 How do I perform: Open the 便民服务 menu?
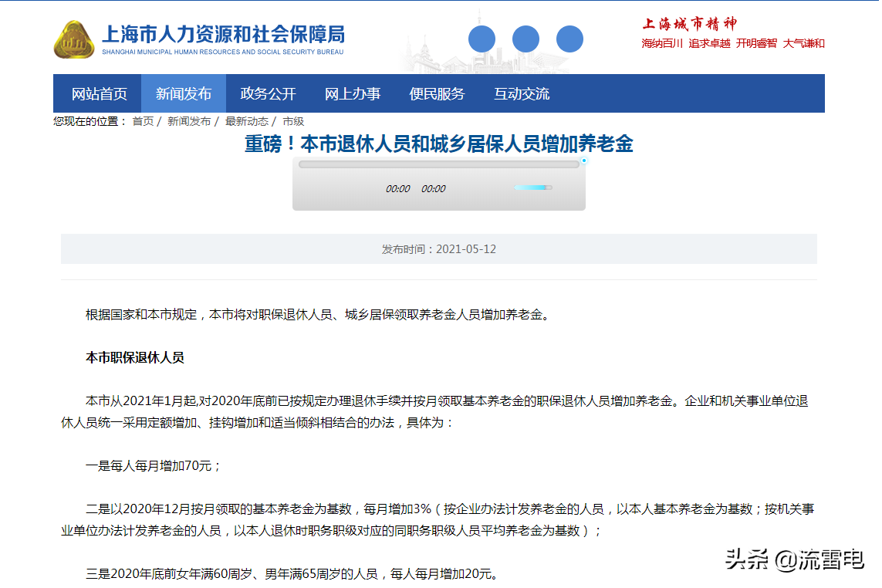[x=437, y=93]
